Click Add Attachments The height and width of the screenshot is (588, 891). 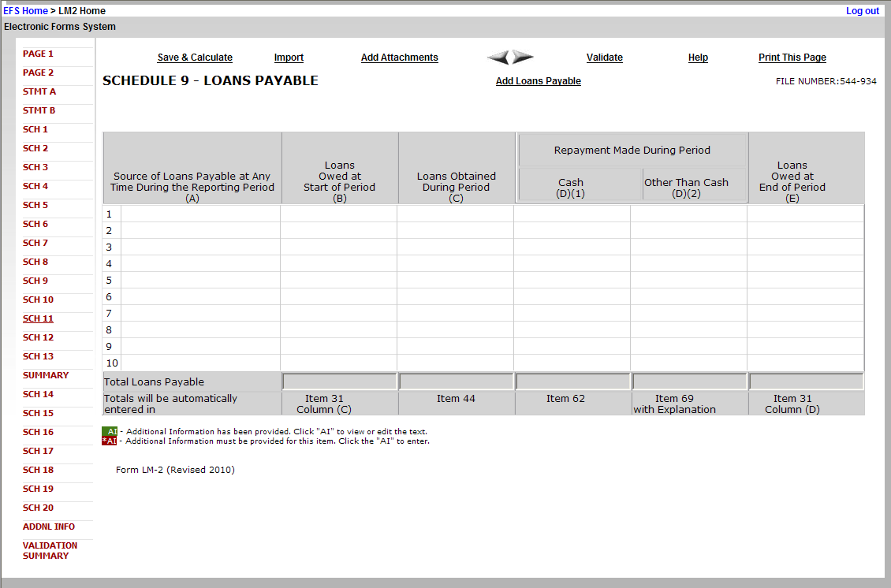click(400, 58)
